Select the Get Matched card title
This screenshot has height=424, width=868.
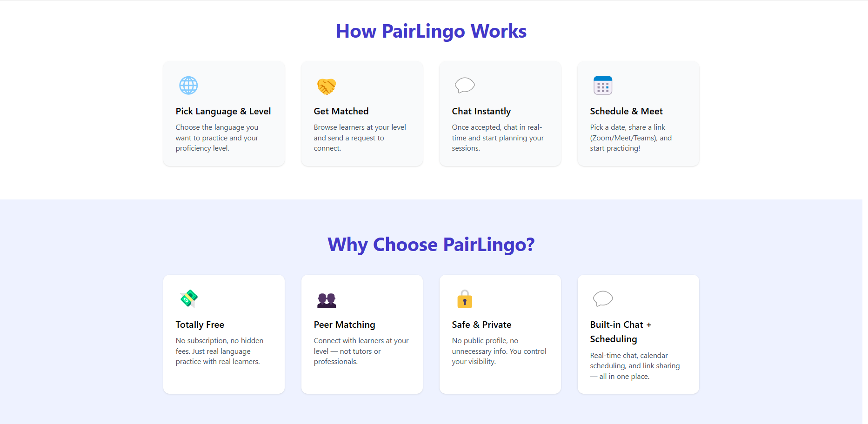coord(341,111)
